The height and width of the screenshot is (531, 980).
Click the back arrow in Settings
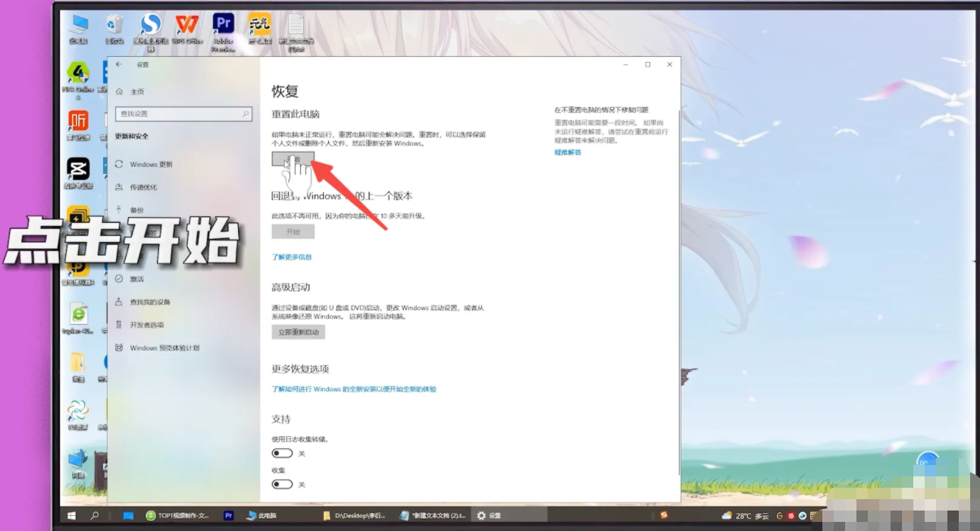click(119, 64)
